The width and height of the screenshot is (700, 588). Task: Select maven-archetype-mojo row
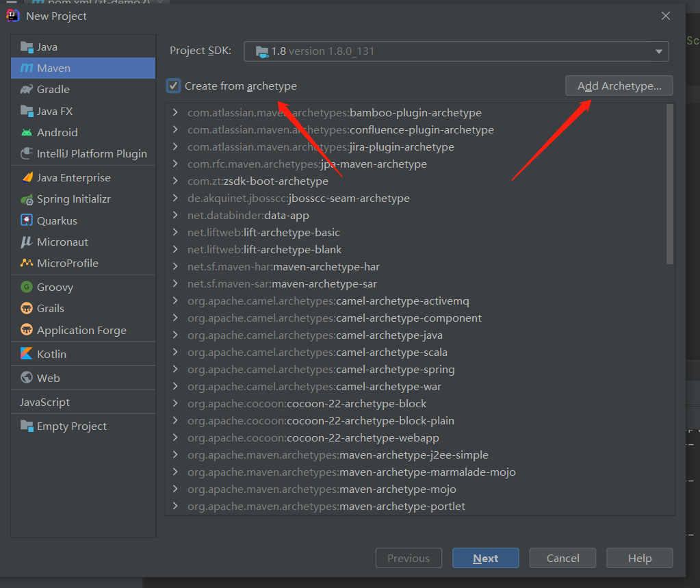point(415,489)
